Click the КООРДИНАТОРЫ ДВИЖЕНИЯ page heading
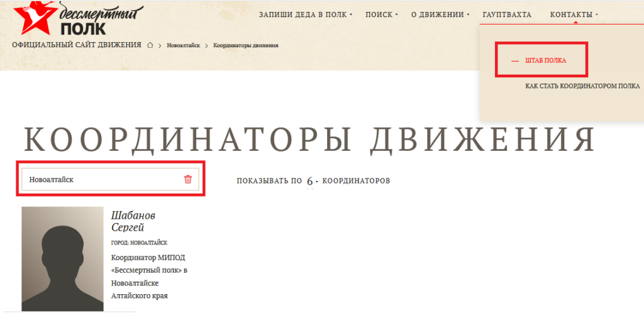The width and height of the screenshot is (644, 313). pyautogui.click(x=309, y=139)
